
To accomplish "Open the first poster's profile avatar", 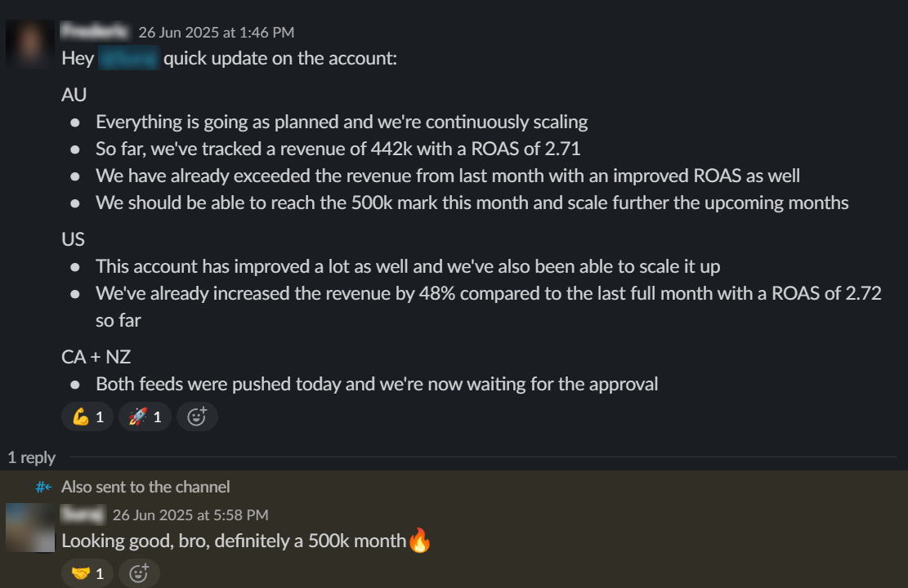I will (x=29, y=45).
